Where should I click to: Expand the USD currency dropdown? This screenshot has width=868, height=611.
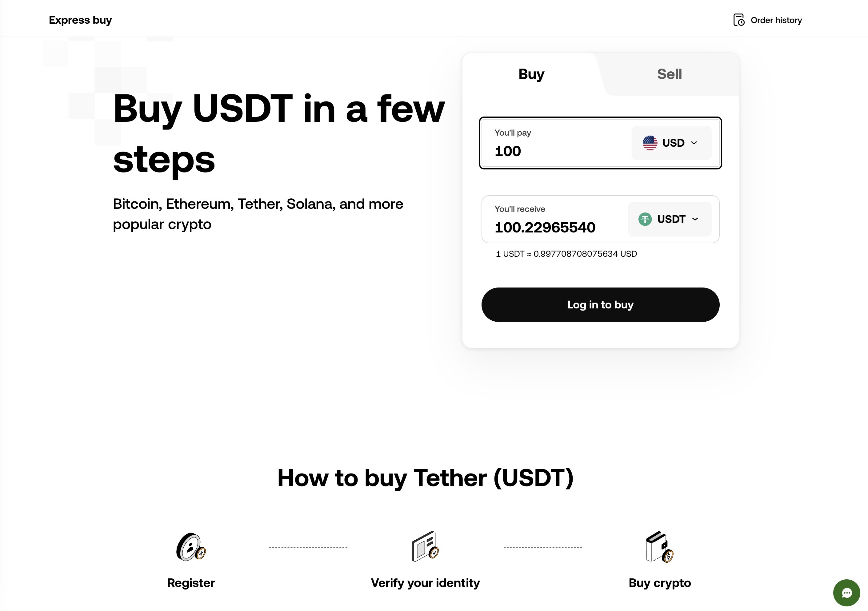671,143
